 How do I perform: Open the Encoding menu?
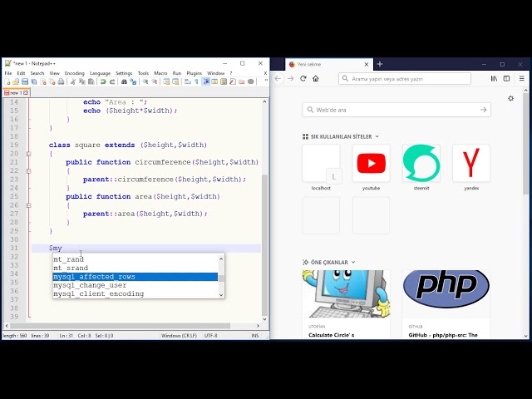[74, 73]
